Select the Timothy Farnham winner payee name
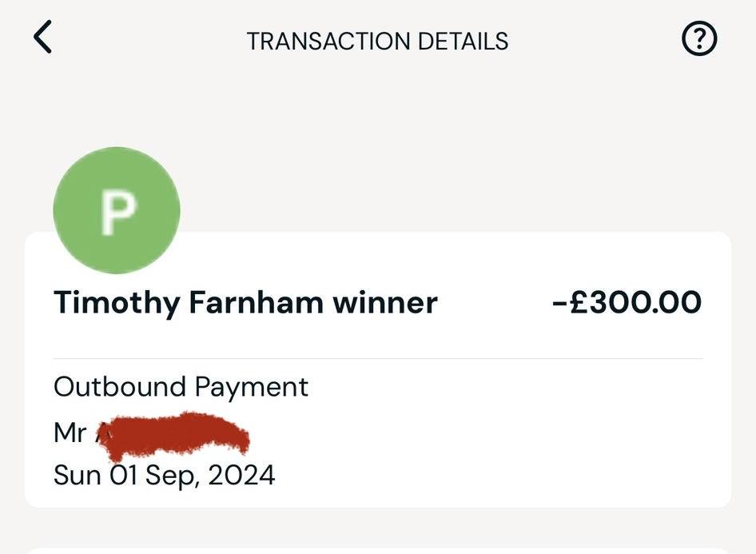756x554 pixels. click(245, 303)
